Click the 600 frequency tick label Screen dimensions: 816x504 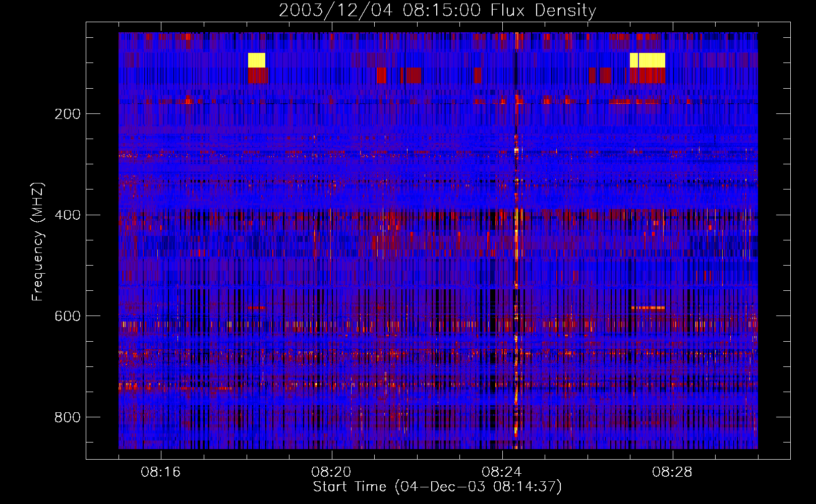click(68, 316)
